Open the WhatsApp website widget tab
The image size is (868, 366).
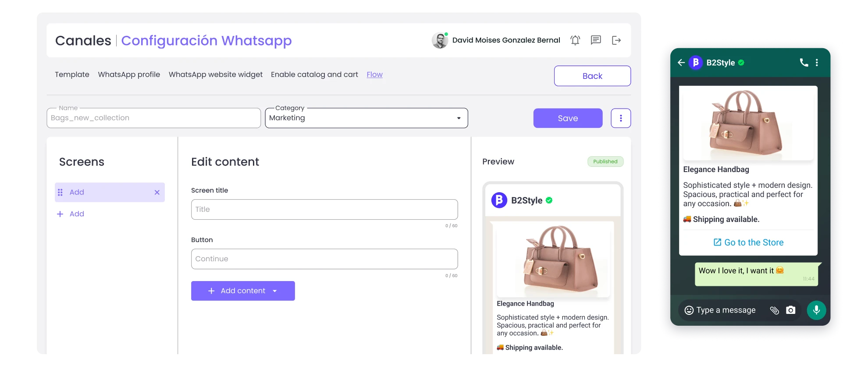click(216, 74)
